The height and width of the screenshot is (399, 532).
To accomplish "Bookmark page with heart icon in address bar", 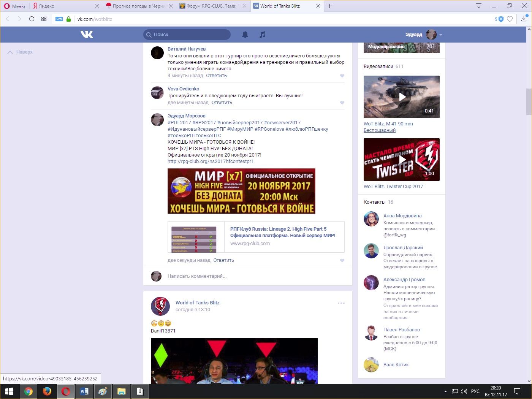I will click(510, 19).
